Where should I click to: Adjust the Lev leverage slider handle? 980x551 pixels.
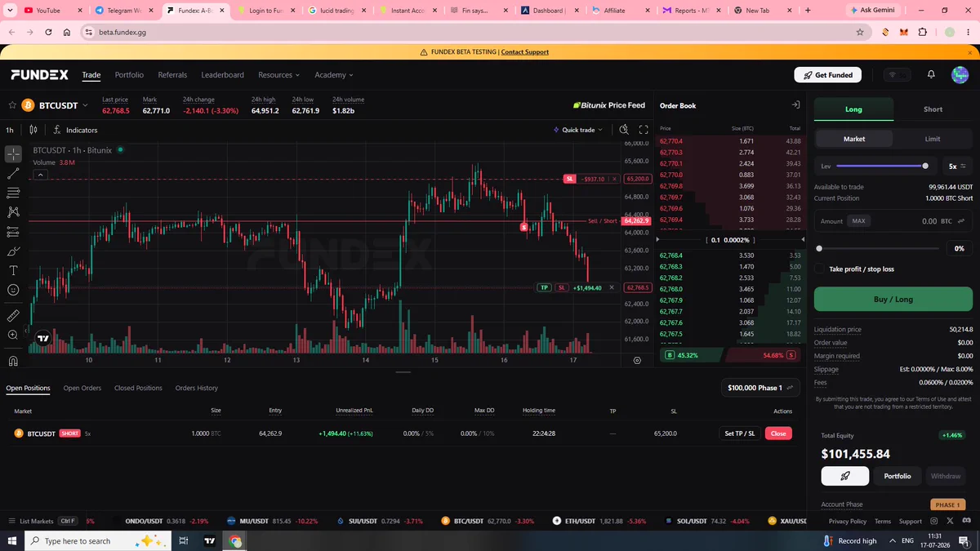point(925,166)
